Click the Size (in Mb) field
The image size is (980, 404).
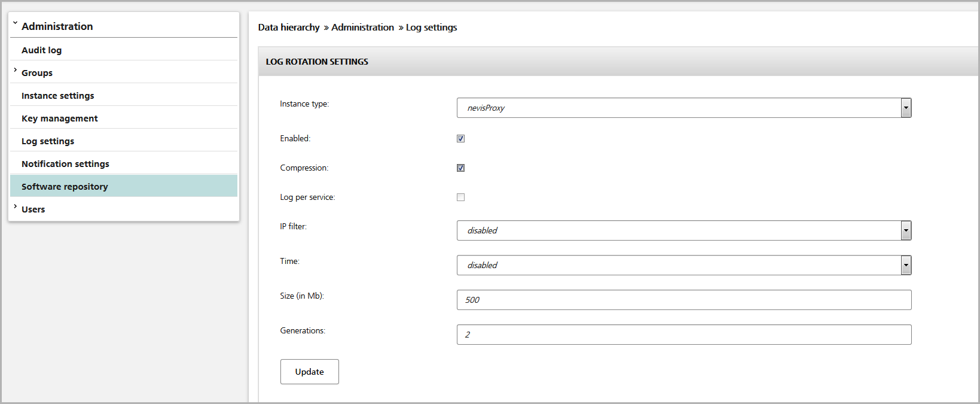[x=684, y=300]
